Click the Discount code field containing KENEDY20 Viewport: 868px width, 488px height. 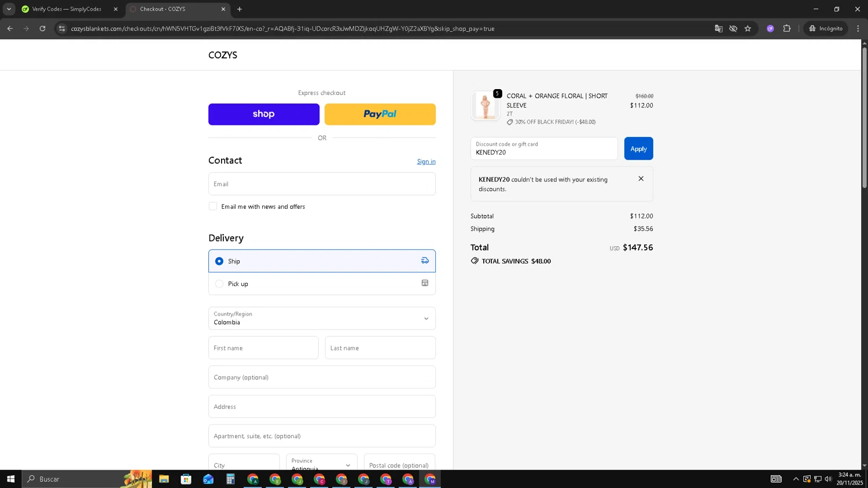point(544,149)
